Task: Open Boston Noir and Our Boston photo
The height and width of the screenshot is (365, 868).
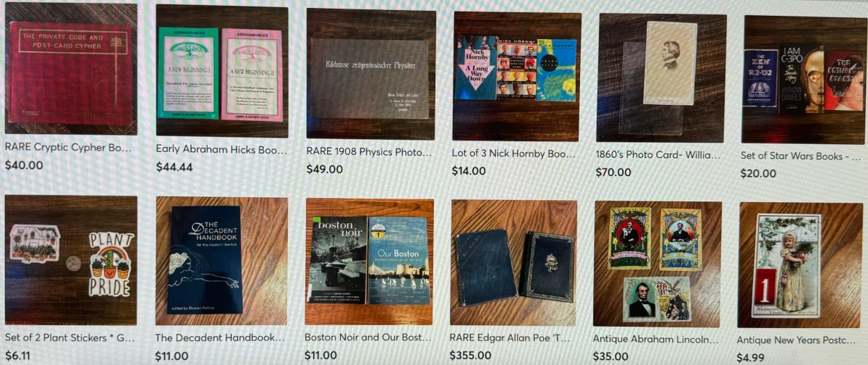Action: point(370,261)
